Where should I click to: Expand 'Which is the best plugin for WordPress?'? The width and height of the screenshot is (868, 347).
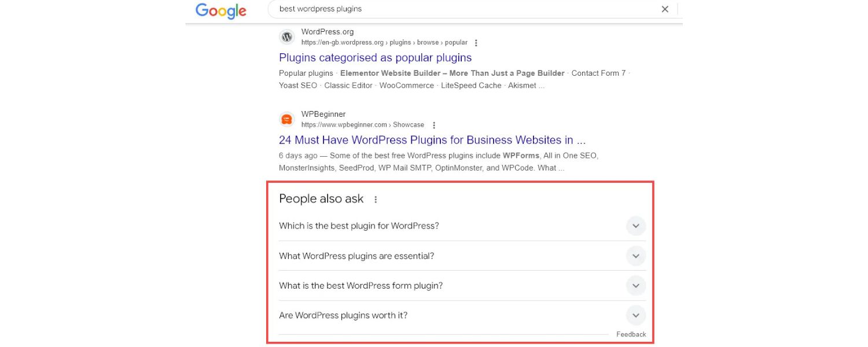point(635,226)
